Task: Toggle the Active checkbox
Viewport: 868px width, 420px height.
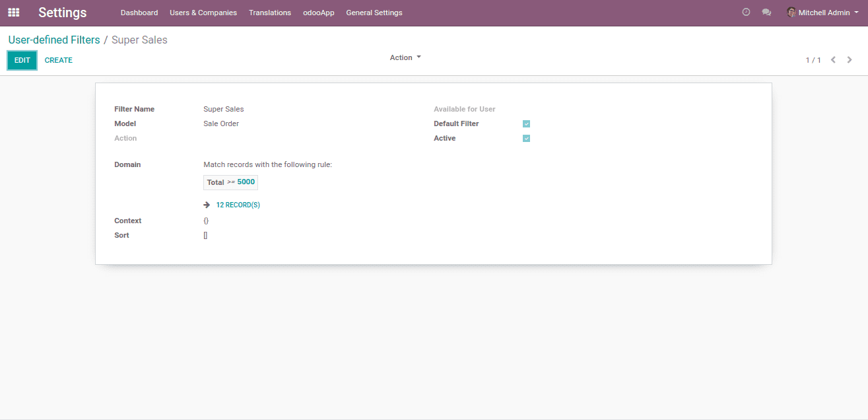Action: click(526, 139)
